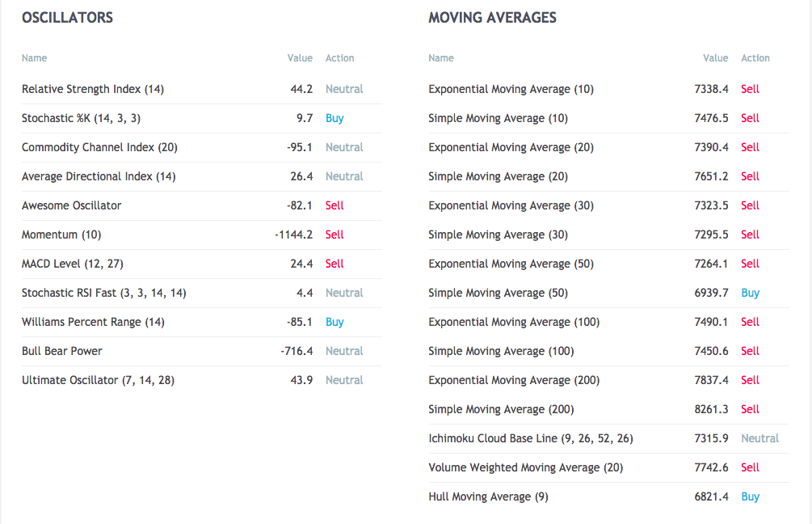Image resolution: width=812 pixels, height=524 pixels.
Task: Click the Oscillators Name column header
Action: point(34,58)
